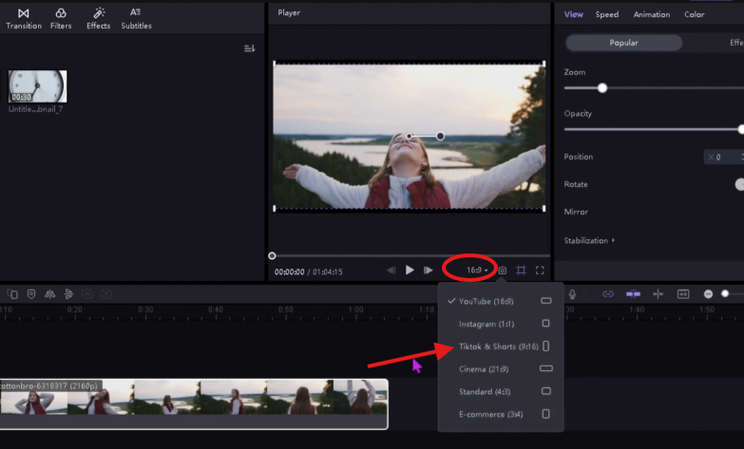Open the Effects panel
This screenshot has width=744, height=449.
(98, 19)
